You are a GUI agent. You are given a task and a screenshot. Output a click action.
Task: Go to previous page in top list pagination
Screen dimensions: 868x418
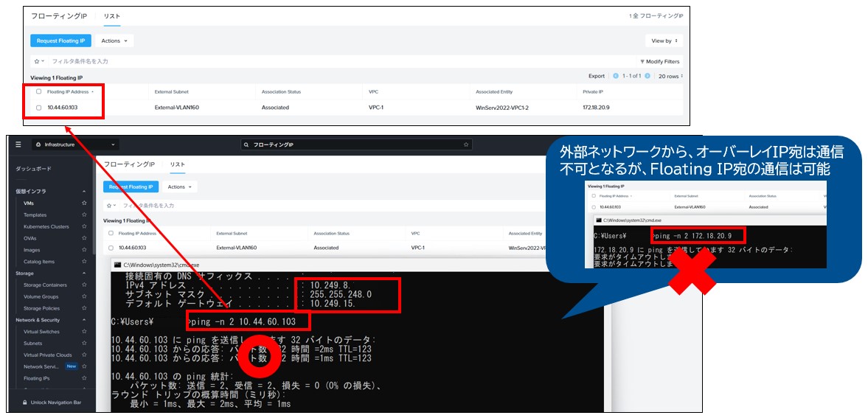(616, 76)
